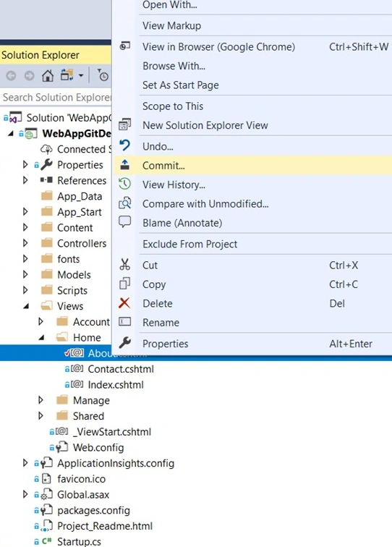Click the Forward navigation arrow icon

tap(30, 76)
